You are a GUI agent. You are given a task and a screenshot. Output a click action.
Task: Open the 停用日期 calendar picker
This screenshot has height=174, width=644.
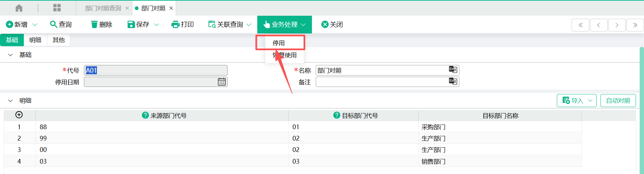[x=222, y=82]
